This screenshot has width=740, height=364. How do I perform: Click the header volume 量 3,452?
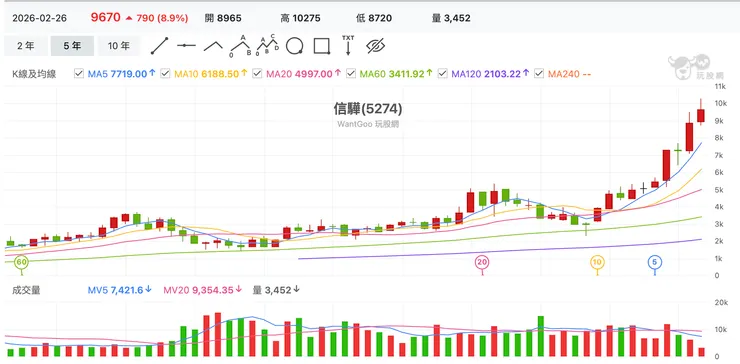tap(451, 18)
